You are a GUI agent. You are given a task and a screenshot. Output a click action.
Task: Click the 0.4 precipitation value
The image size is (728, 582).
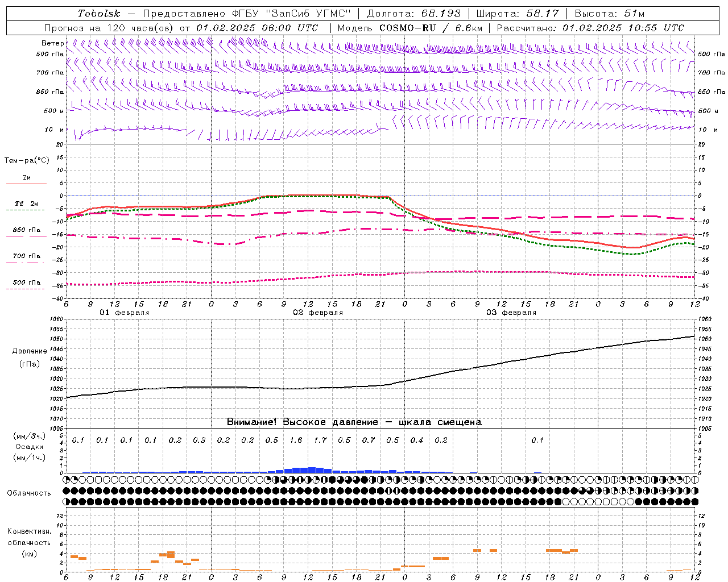pos(417,440)
